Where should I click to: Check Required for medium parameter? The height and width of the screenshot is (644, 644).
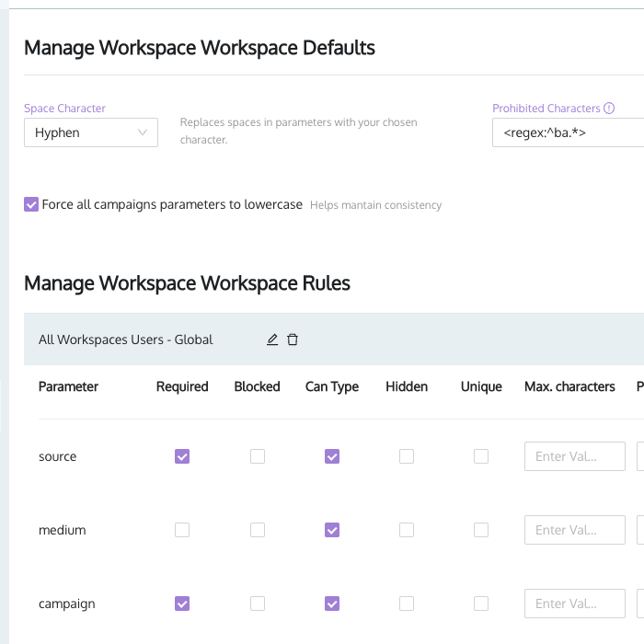pos(182,530)
